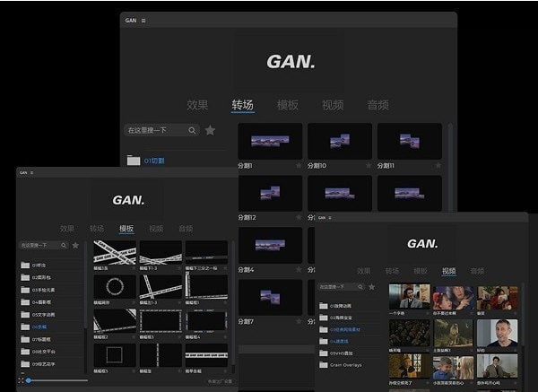
Task: Open the 模板 tab in the video clips window
Action: [x=421, y=271]
